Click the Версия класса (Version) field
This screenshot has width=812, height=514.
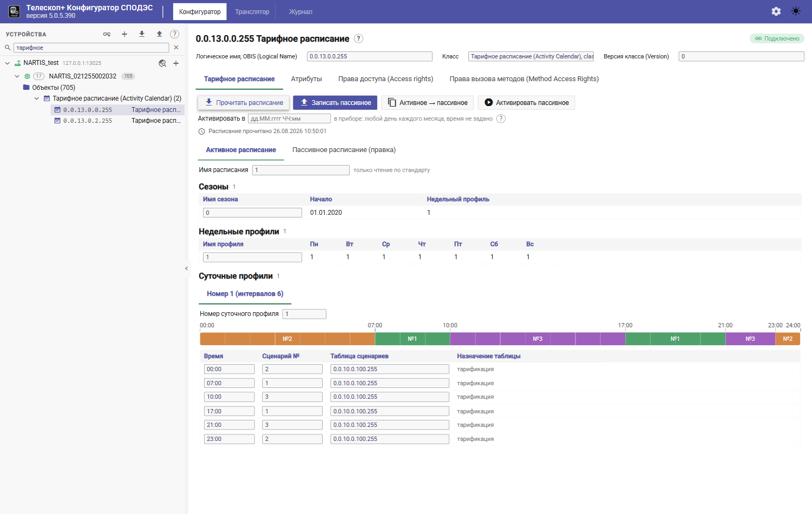(742, 56)
